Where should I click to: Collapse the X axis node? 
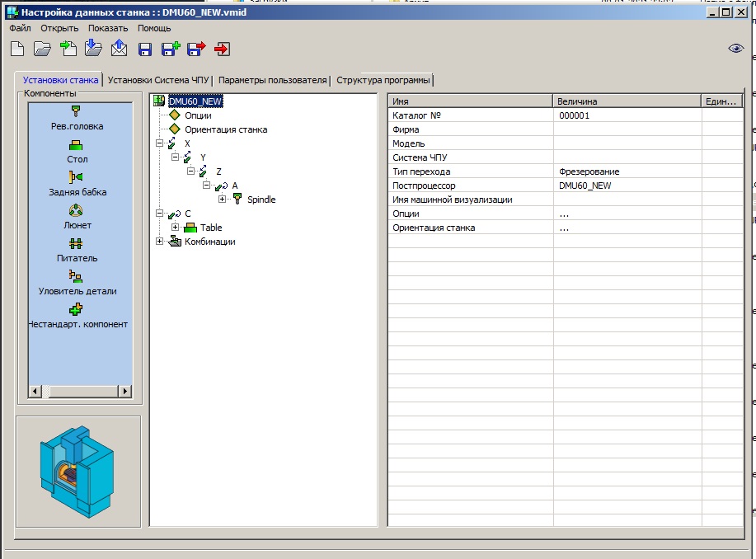click(x=160, y=143)
